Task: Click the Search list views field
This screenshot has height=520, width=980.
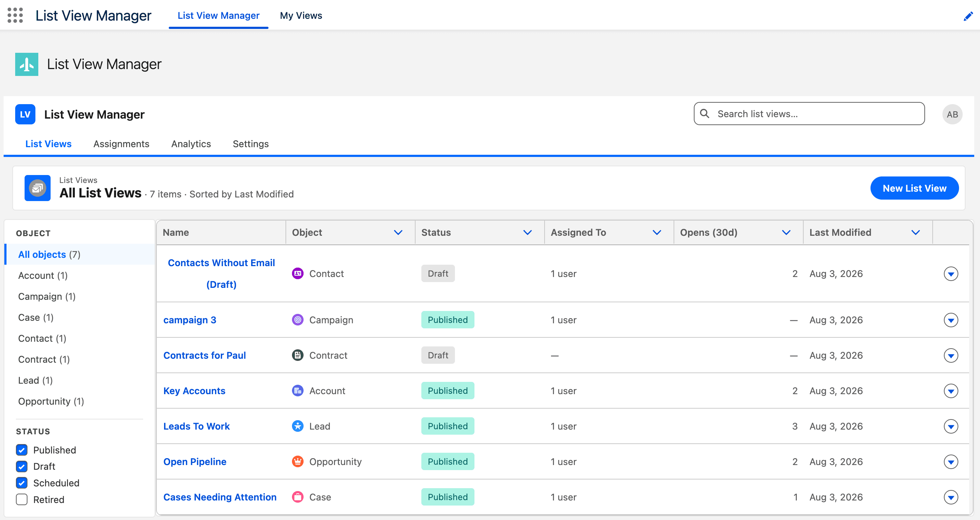Action: pos(809,114)
